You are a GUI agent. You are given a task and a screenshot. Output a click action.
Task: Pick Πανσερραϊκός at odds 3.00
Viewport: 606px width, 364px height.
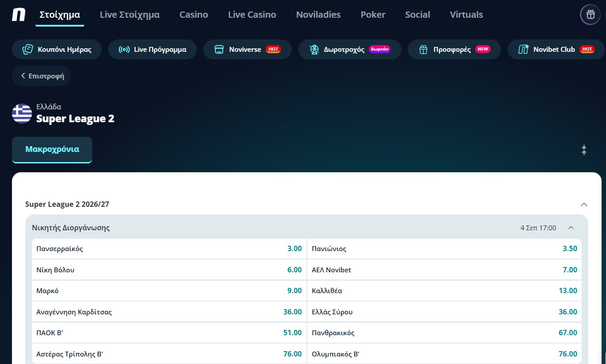(x=169, y=249)
